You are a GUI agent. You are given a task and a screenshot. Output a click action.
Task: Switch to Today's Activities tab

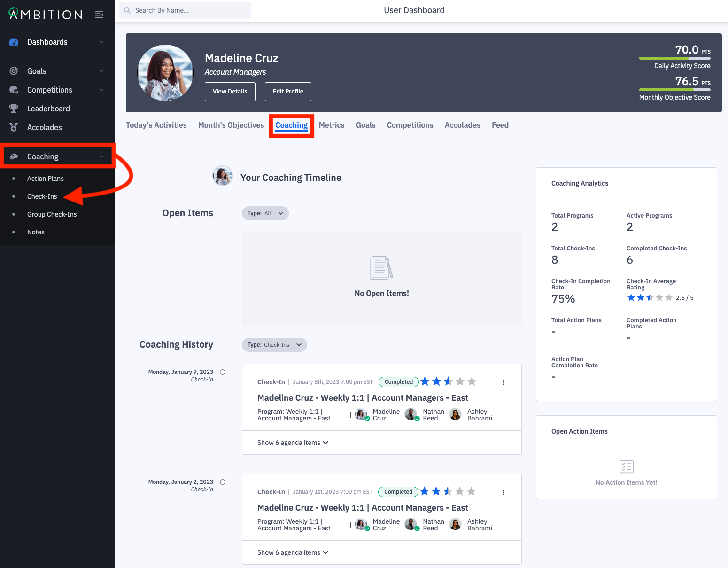pyautogui.click(x=156, y=125)
